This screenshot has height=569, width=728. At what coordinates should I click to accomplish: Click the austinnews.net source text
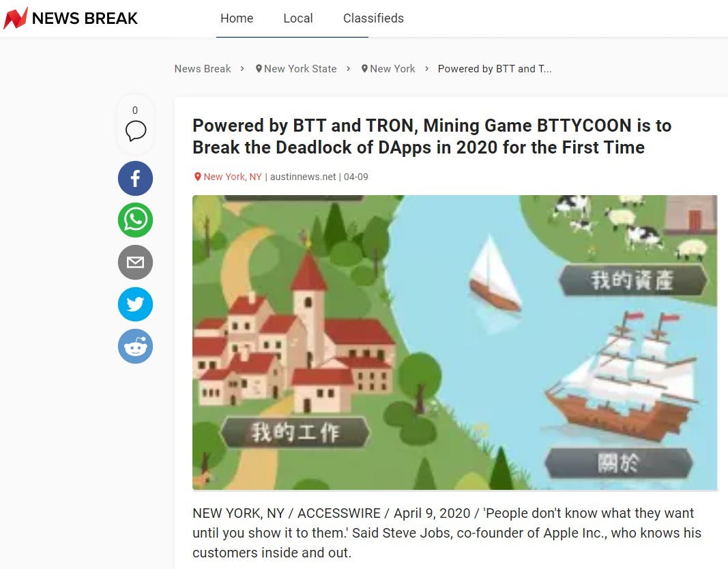click(303, 177)
